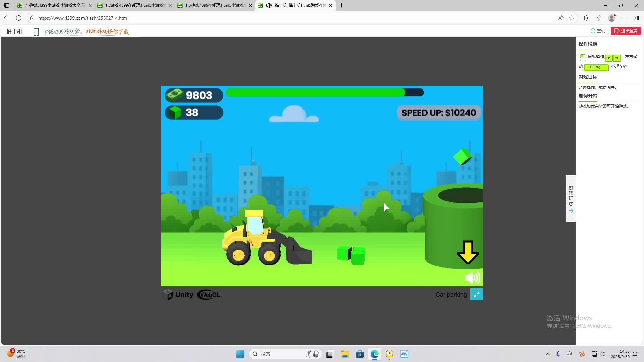Open a new browser tab
644x362 pixels.
coord(341,5)
